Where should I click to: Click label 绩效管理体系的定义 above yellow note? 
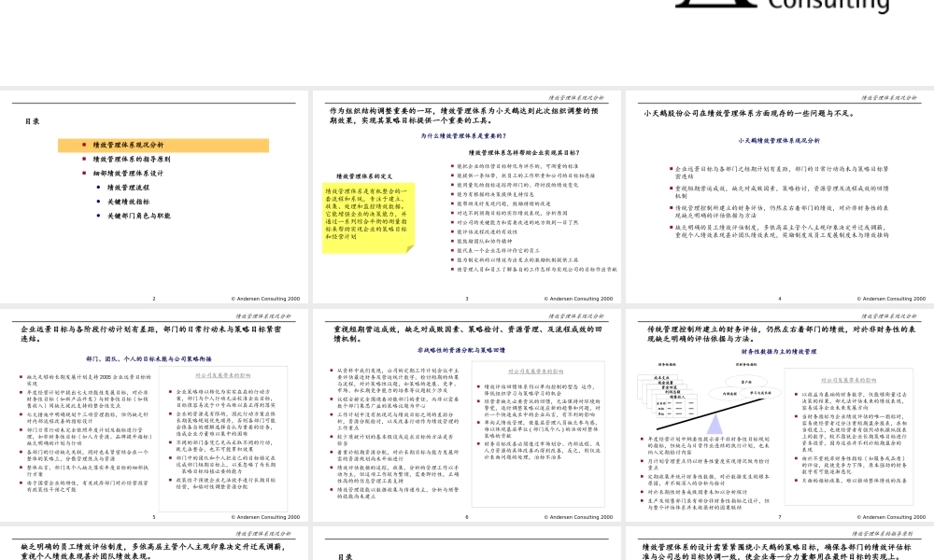[364, 176]
